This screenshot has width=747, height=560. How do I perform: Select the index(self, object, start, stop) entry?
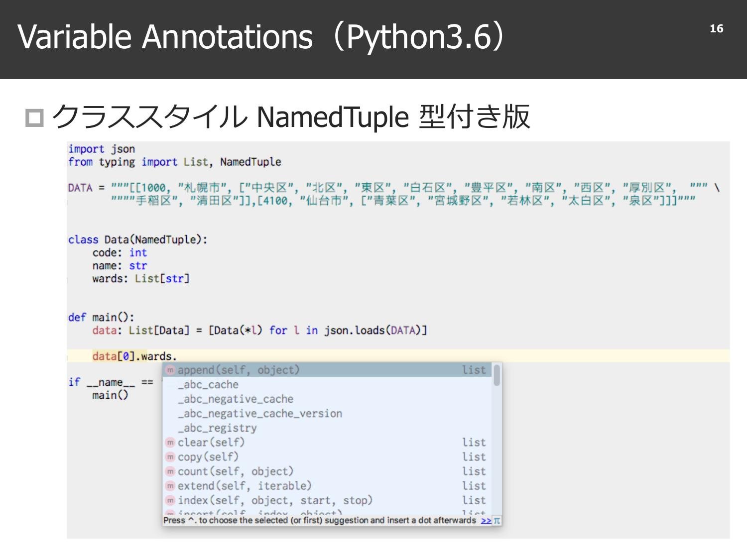pyautogui.click(x=274, y=500)
